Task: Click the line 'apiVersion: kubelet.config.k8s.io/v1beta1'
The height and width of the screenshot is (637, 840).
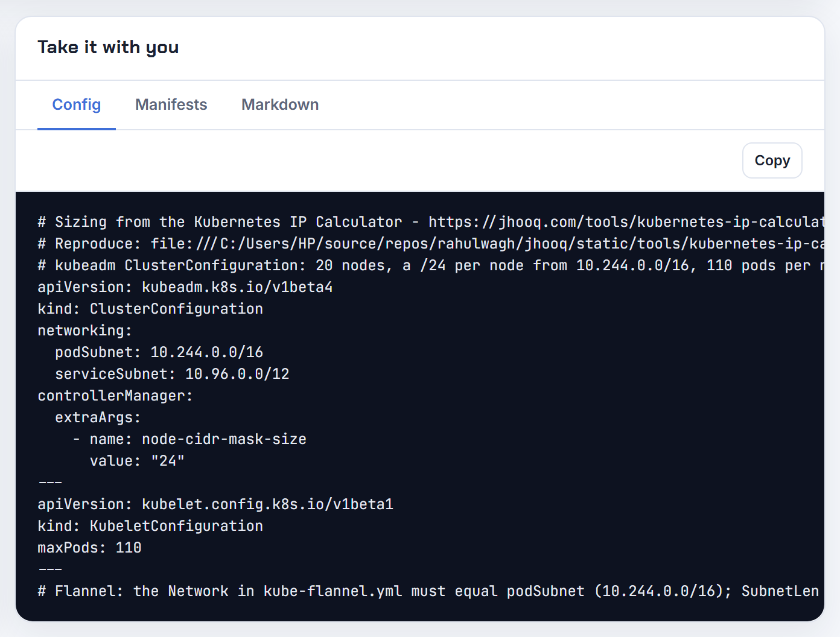Action: pos(215,504)
